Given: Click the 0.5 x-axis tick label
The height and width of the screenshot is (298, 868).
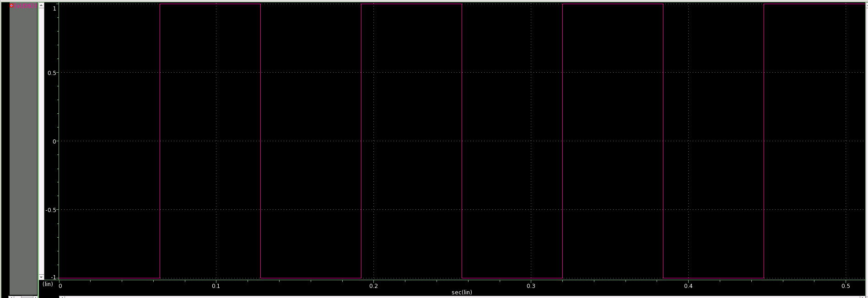Looking at the screenshot, I should coord(846,286).
